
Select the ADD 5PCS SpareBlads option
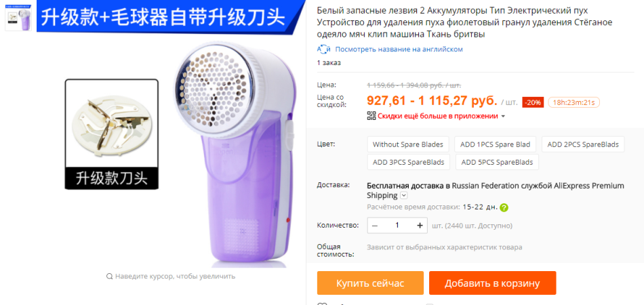pos(497,162)
